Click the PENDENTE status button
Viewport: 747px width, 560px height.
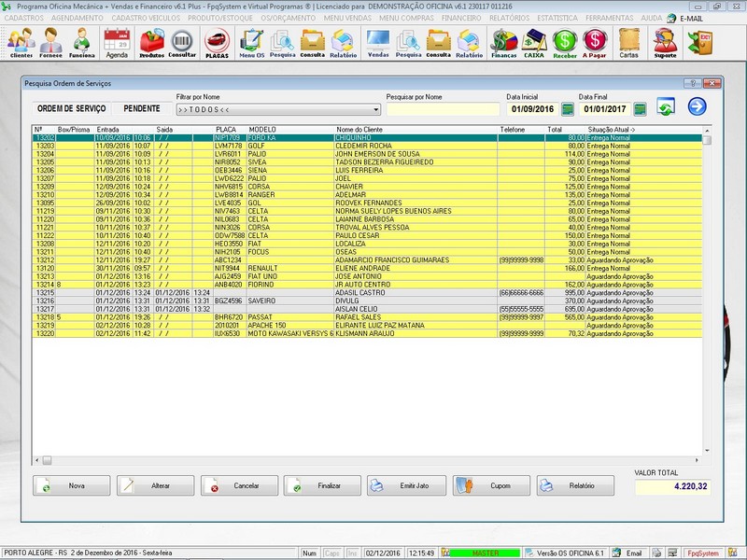pos(142,108)
